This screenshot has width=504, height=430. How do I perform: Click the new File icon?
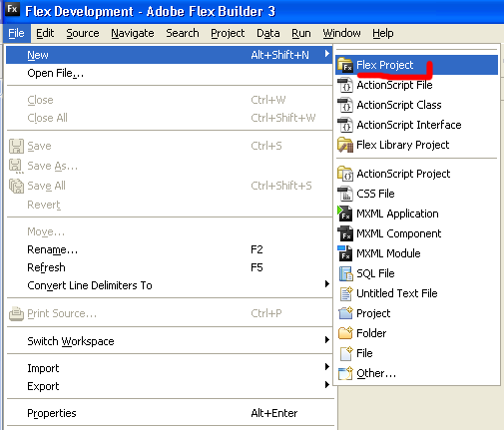click(x=346, y=353)
